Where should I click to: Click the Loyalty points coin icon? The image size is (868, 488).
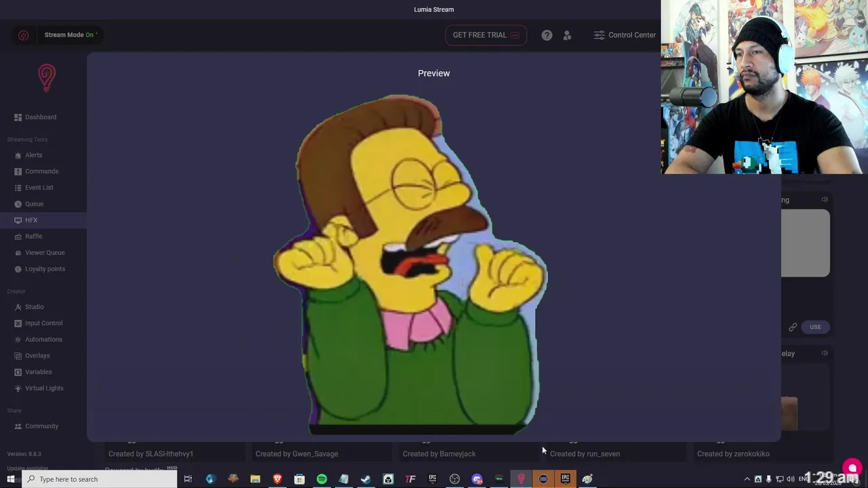[18, 269]
